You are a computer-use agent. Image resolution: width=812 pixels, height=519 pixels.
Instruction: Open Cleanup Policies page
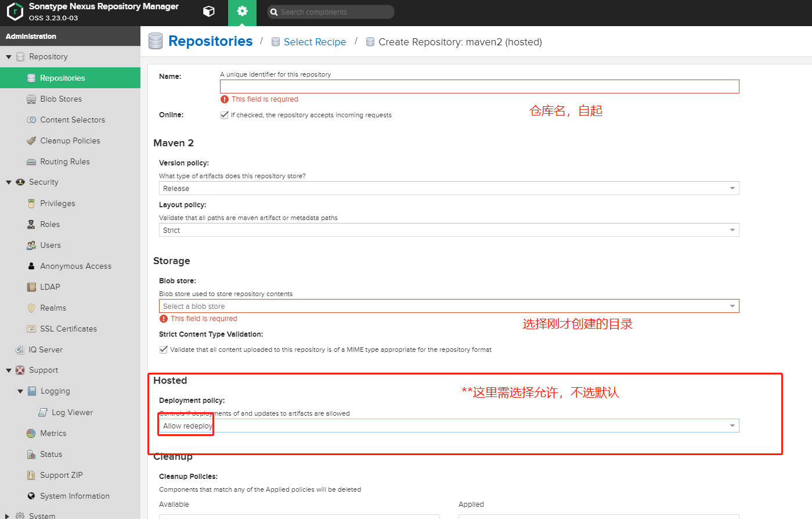pos(70,140)
